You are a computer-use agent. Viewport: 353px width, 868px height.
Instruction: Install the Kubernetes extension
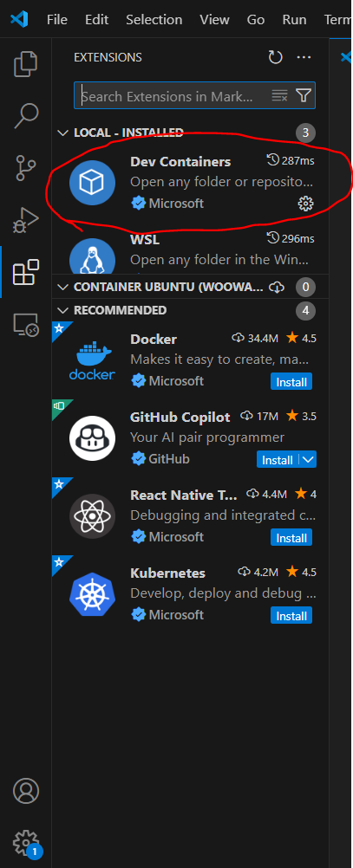[291, 616]
